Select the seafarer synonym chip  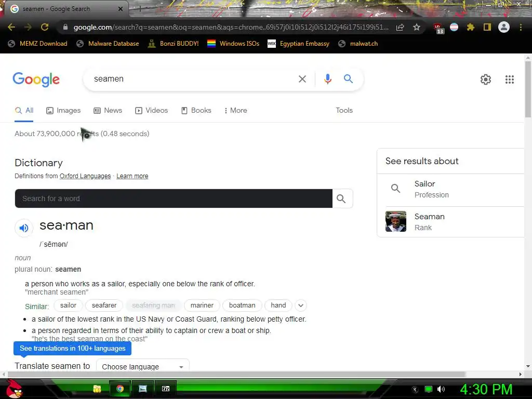pyautogui.click(x=104, y=305)
